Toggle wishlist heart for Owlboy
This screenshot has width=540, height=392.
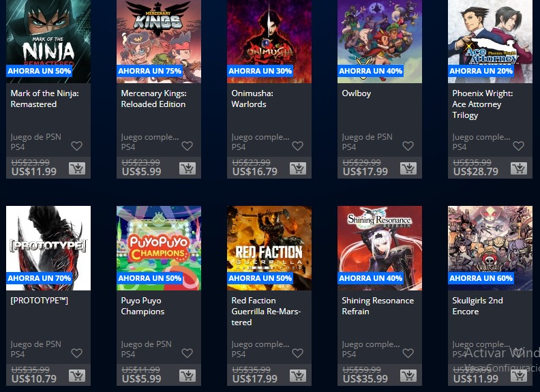pyautogui.click(x=408, y=146)
